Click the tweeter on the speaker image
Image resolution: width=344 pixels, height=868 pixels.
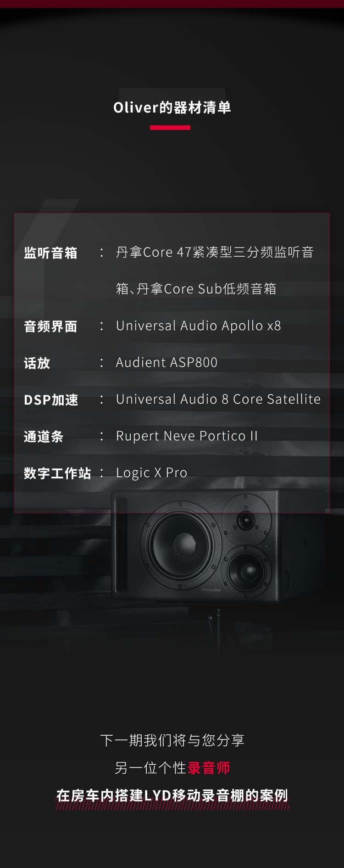246,520
